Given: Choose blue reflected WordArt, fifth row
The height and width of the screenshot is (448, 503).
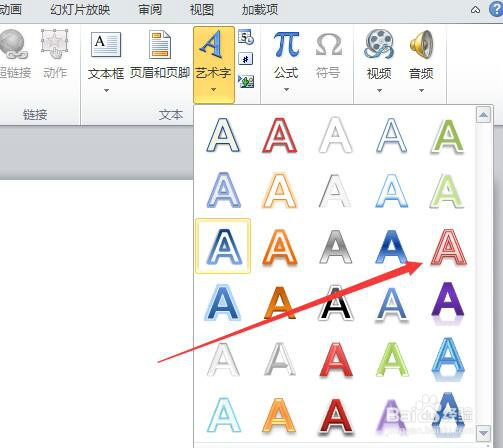Looking at the screenshot, I should coord(448,359).
